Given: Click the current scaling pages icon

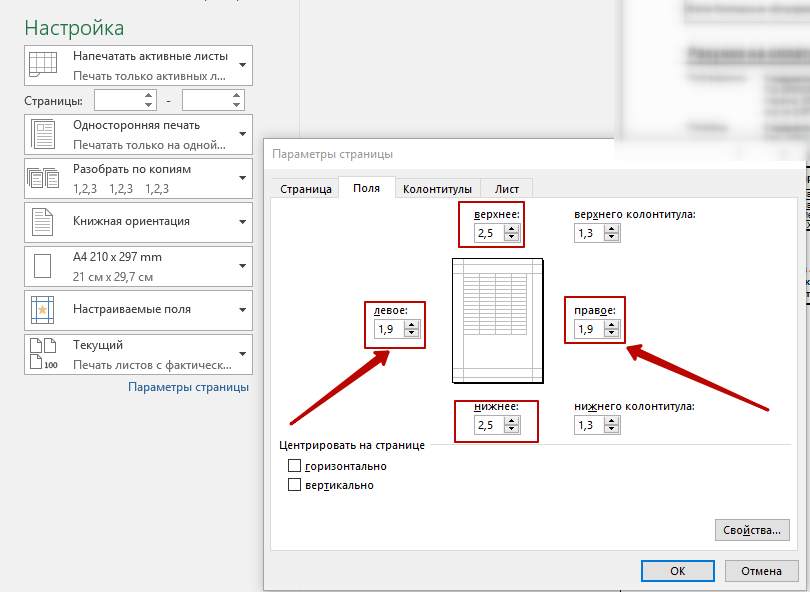Looking at the screenshot, I should 43,354.
